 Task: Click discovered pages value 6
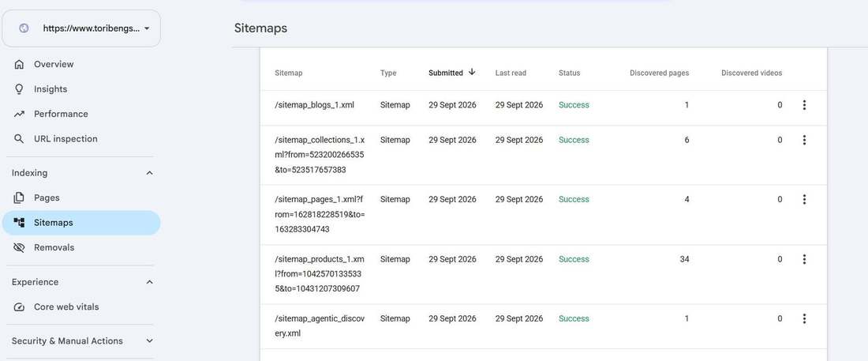pos(687,141)
